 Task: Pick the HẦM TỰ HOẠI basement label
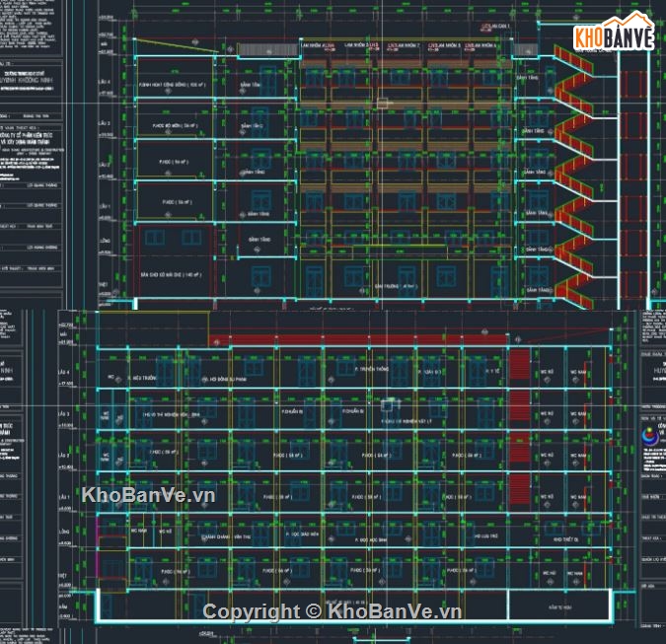click(559, 608)
